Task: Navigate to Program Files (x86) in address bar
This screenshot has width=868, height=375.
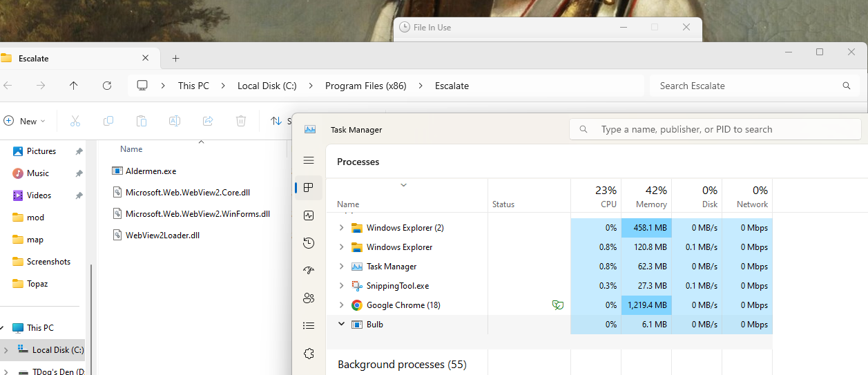Action: pyautogui.click(x=365, y=86)
